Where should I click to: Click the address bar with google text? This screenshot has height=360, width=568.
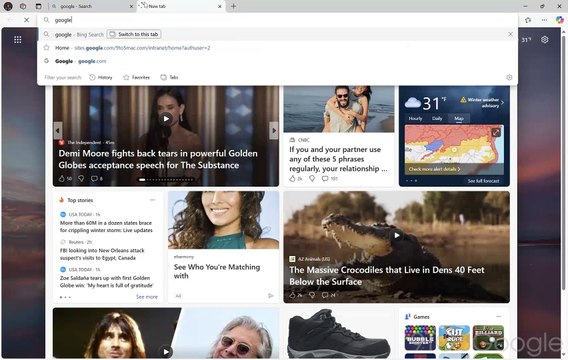pyautogui.click(x=277, y=20)
